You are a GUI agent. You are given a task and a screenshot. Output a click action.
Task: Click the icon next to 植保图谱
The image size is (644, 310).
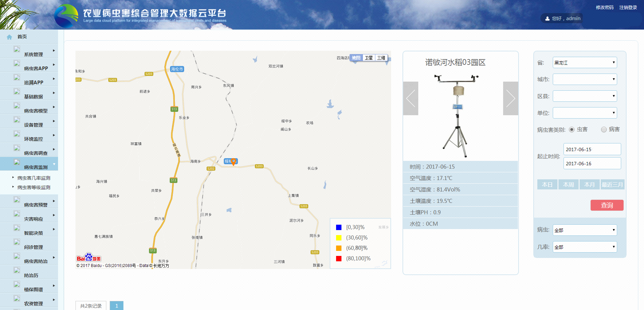[x=17, y=284]
